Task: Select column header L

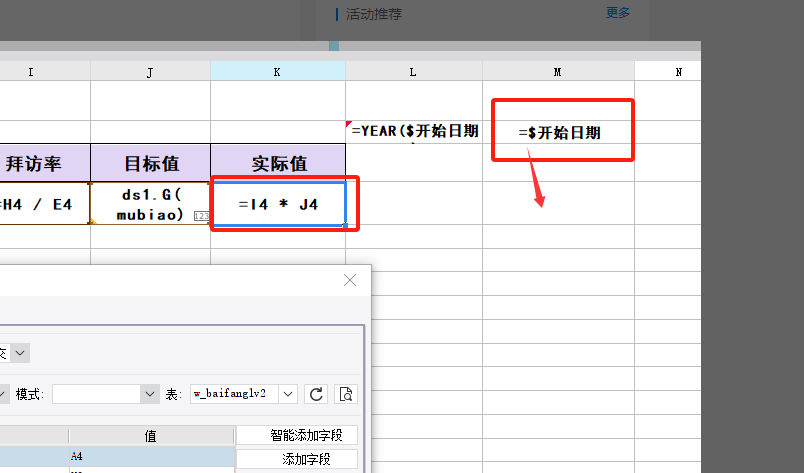Action: (x=413, y=72)
